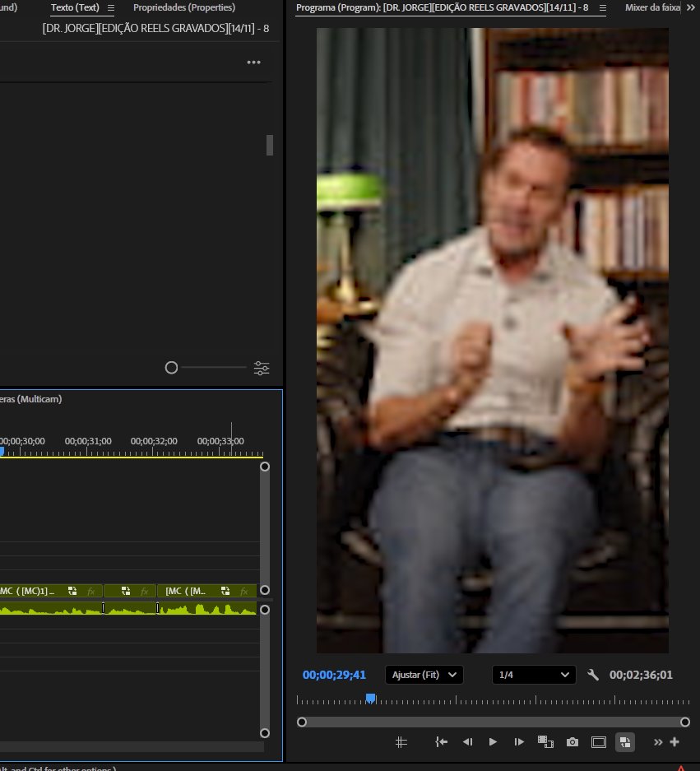
Task: Step forward one frame in Program monitor
Action: point(518,742)
